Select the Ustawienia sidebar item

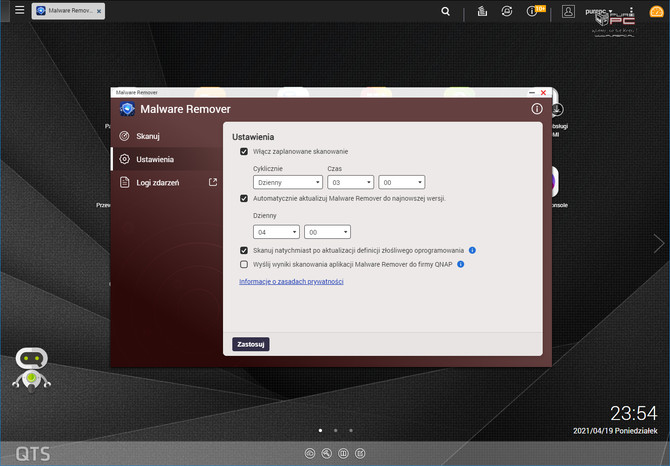167,159
